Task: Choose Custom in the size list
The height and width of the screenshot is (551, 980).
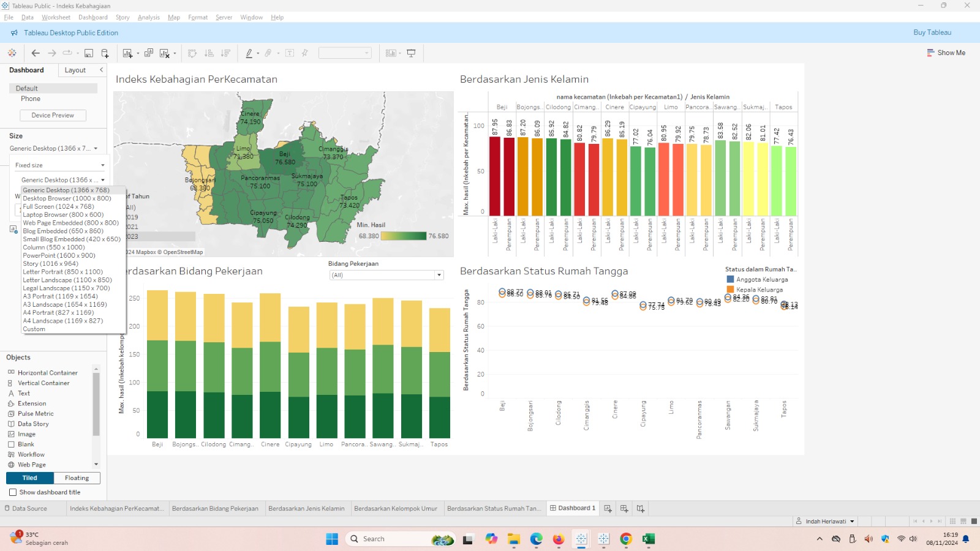Action: point(34,329)
